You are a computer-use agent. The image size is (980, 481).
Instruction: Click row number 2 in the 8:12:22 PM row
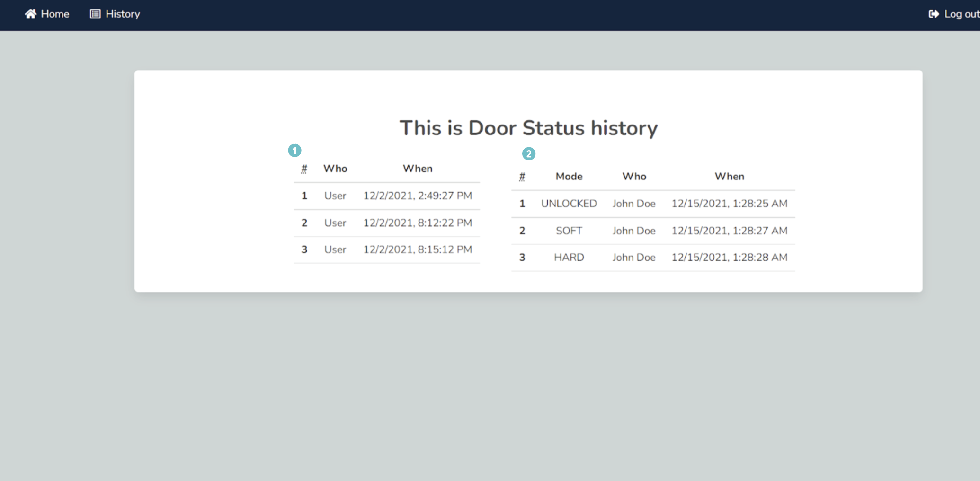click(304, 223)
